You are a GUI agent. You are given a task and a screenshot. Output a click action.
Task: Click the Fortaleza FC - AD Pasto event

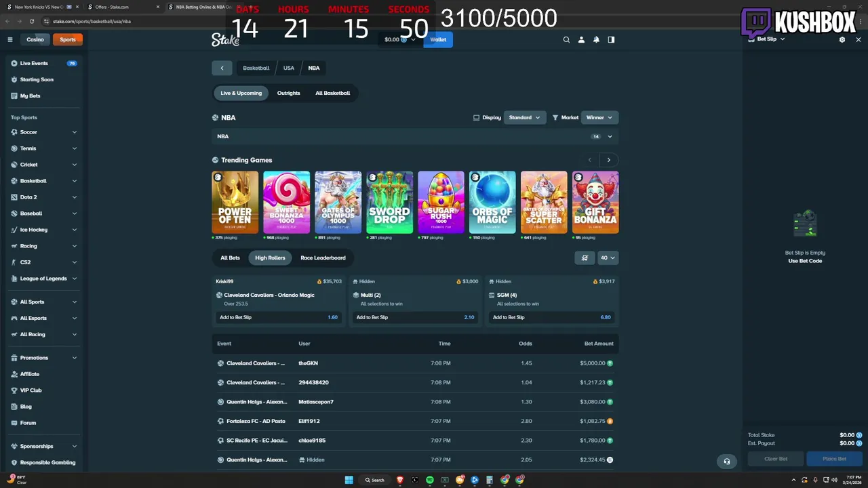[x=256, y=421]
